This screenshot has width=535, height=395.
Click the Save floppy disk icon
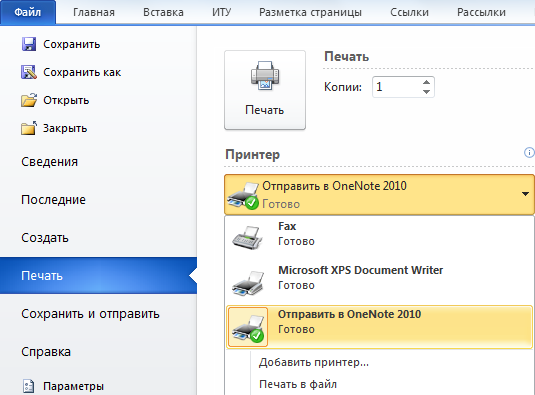tap(29, 44)
